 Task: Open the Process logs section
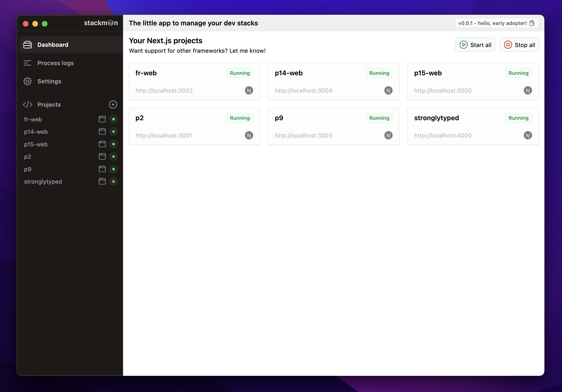(56, 63)
